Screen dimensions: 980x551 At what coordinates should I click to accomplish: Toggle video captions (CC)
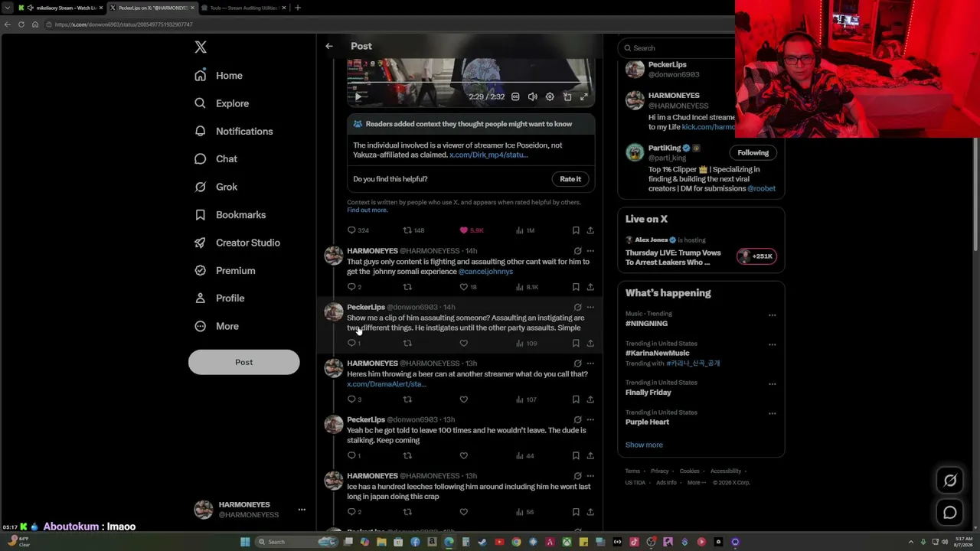click(x=515, y=96)
